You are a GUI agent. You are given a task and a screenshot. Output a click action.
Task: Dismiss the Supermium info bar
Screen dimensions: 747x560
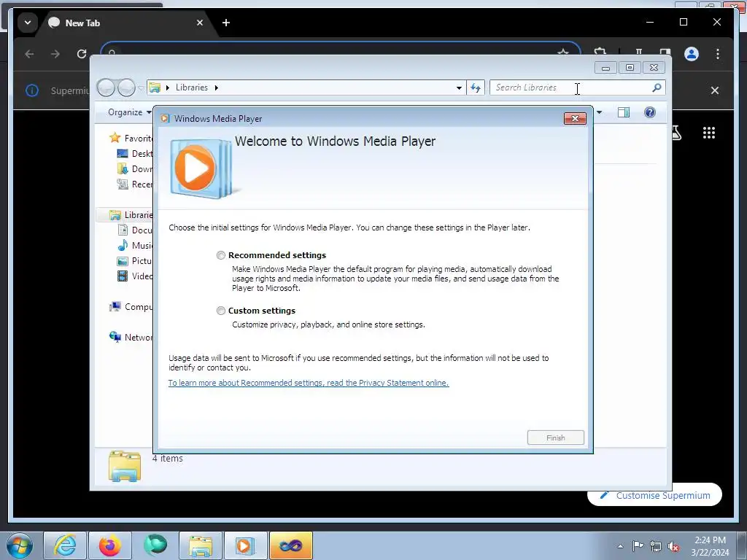715,90
